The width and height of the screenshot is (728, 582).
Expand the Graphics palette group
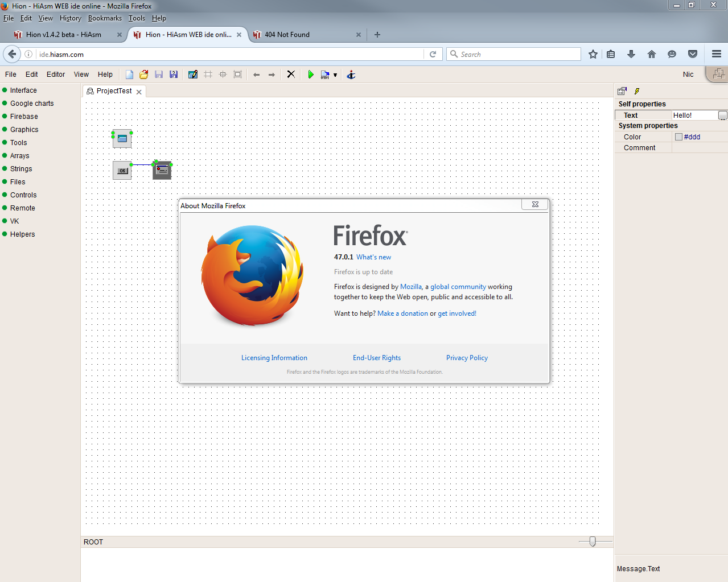click(24, 130)
